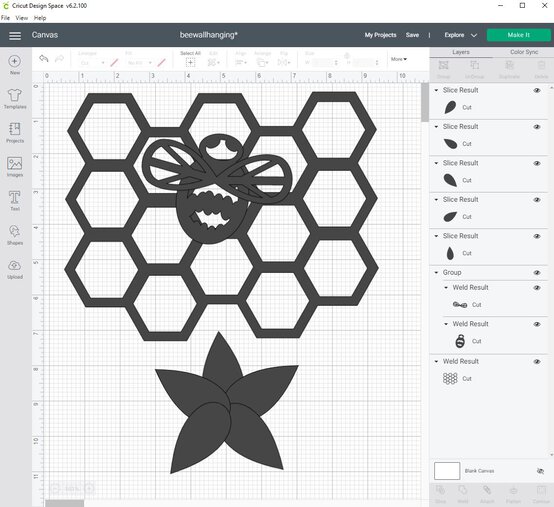Screen dimensions: 554x507
Task: Hide the bee body Weld Result layer
Action: click(x=537, y=324)
